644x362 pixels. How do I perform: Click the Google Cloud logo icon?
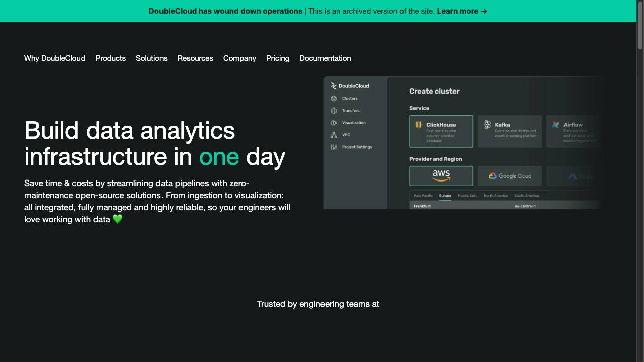tap(493, 176)
